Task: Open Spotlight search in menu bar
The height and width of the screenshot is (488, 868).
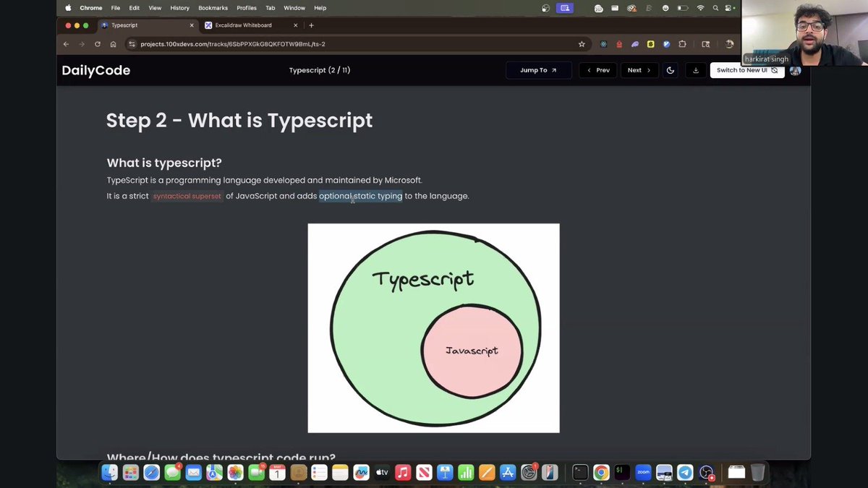Action: (716, 8)
